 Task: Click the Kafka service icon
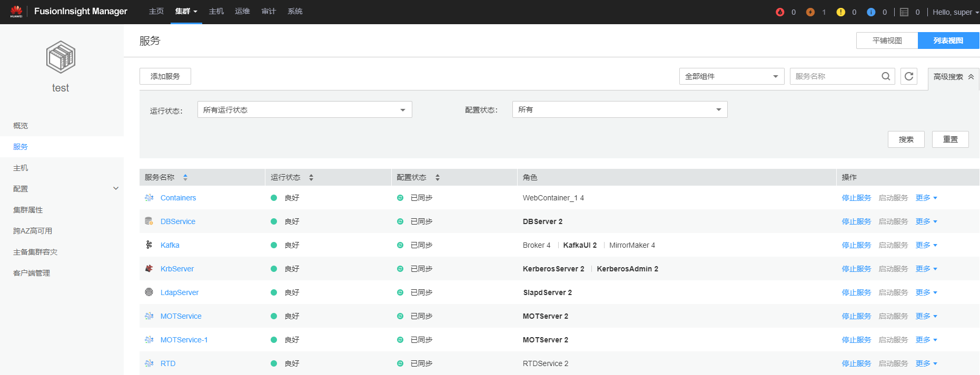(x=149, y=245)
